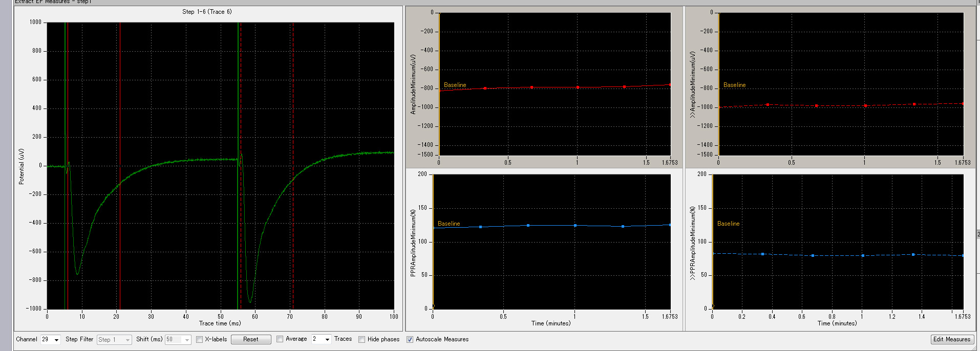This screenshot has width=980, height=351.
Task: Click the Edit Measures button
Action: (x=951, y=339)
